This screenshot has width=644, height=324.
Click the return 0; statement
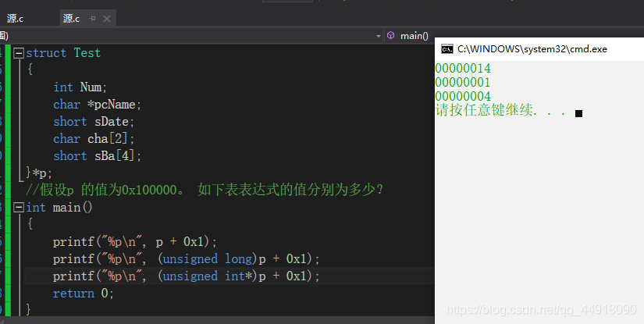point(84,294)
